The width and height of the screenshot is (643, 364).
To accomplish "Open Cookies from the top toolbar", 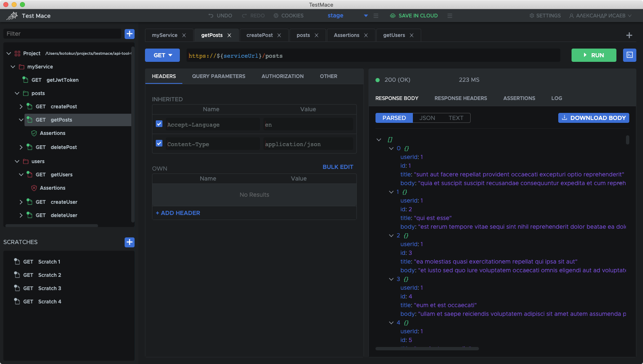I will click(x=289, y=16).
